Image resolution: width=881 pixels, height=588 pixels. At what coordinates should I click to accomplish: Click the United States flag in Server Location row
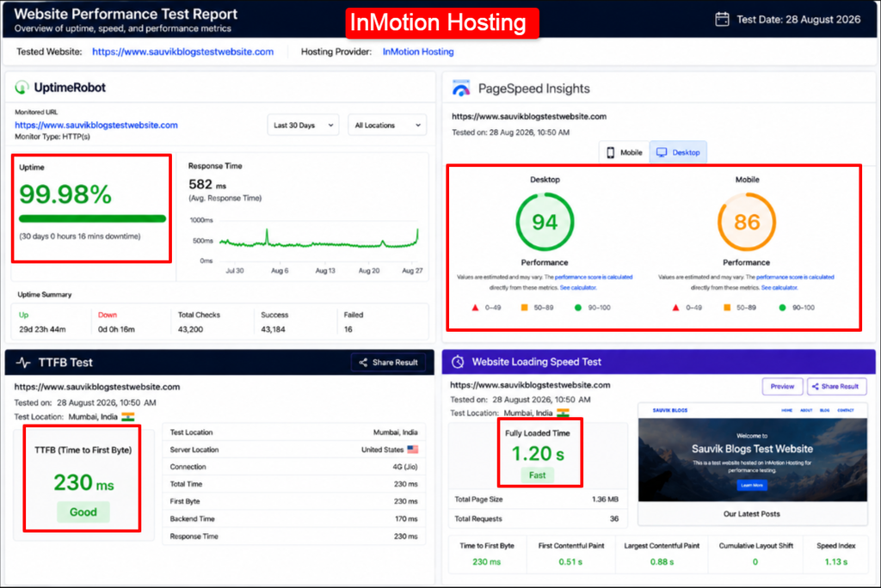[413, 450]
